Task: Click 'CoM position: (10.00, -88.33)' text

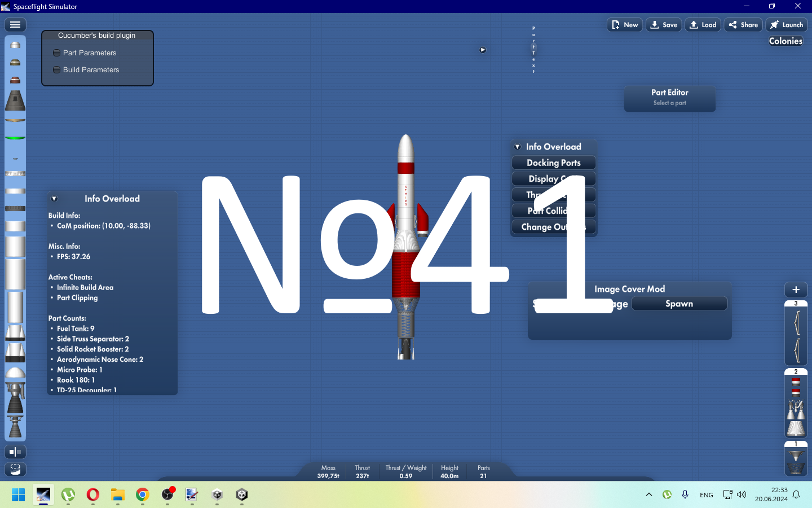Action: pyautogui.click(x=104, y=226)
